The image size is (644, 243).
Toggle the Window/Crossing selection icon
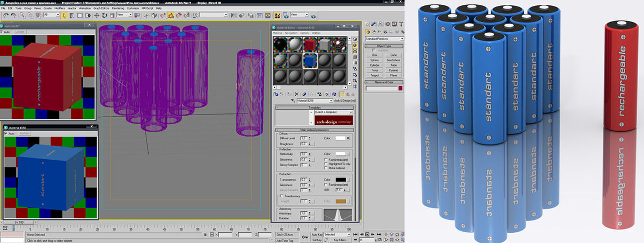click(x=87, y=16)
